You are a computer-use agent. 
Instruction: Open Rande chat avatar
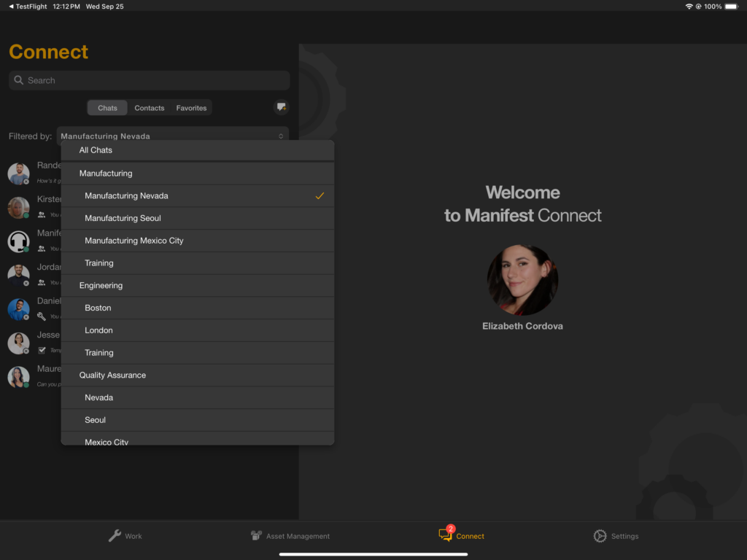pos(18,174)
